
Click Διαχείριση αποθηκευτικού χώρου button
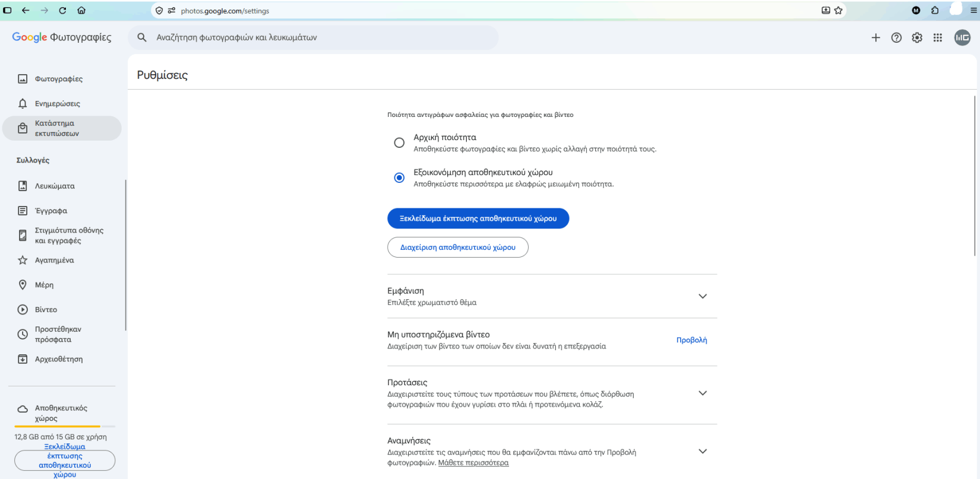(x=458, y=248)
